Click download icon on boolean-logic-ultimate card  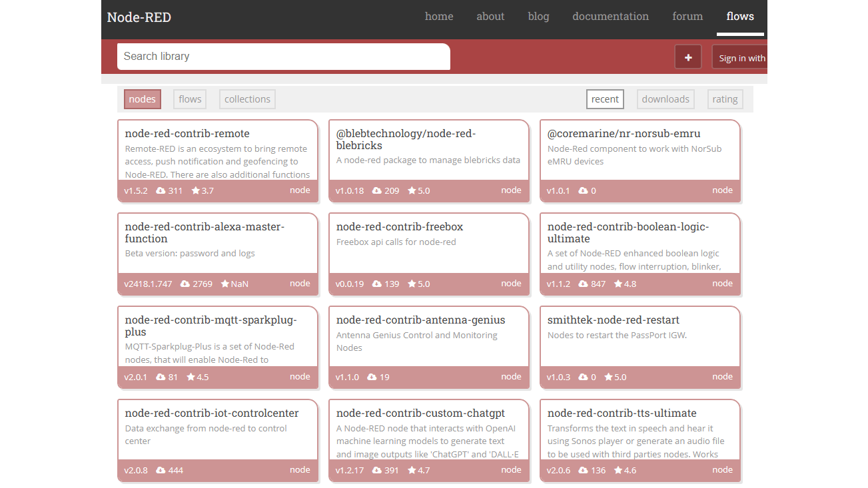pyautogui.click(x=584, y=284)
